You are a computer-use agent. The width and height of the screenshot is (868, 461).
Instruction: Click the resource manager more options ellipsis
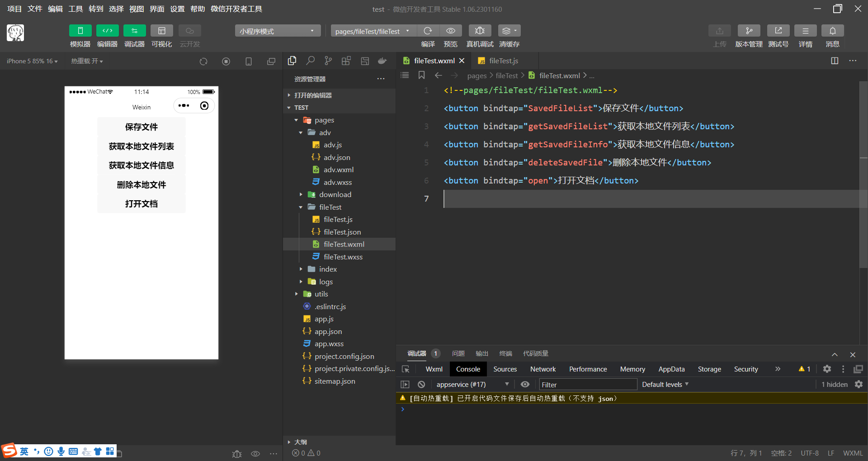point(381,79)
